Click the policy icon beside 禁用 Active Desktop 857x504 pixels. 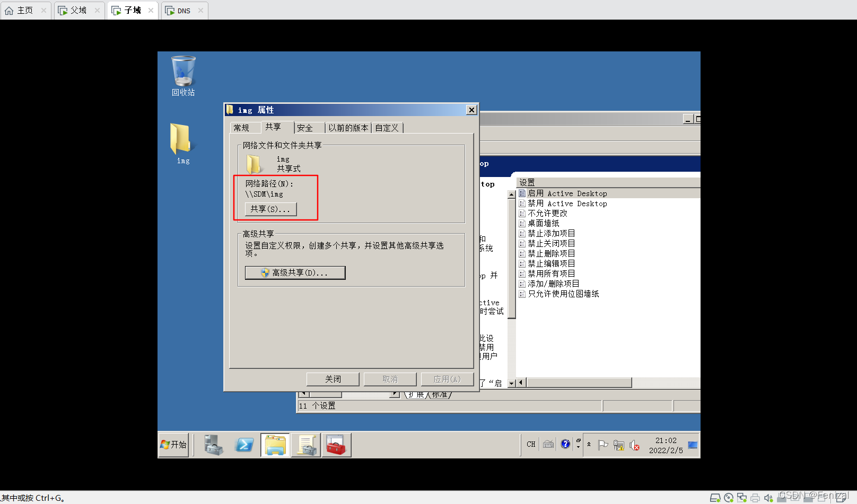pyautogui.click(x=522, y=204)
